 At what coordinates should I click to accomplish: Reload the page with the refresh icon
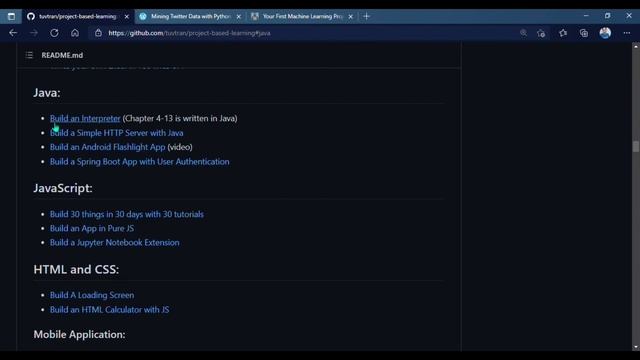point(54,33)
